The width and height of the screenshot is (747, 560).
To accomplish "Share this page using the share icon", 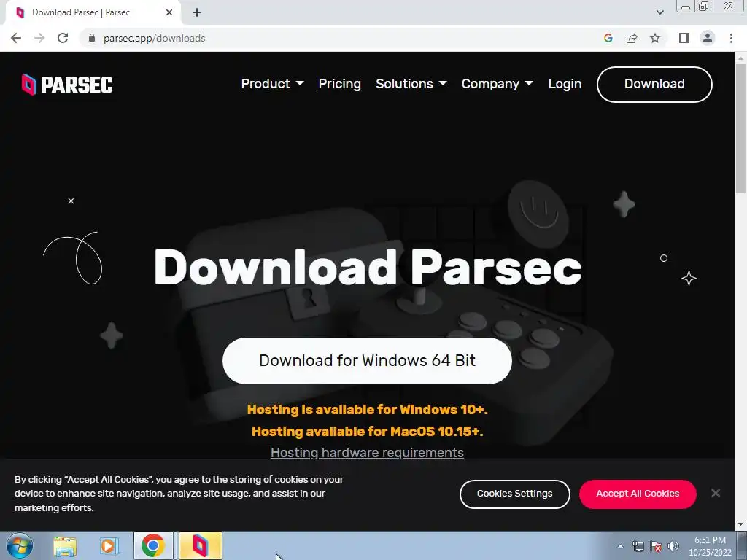I will (632, 38).
